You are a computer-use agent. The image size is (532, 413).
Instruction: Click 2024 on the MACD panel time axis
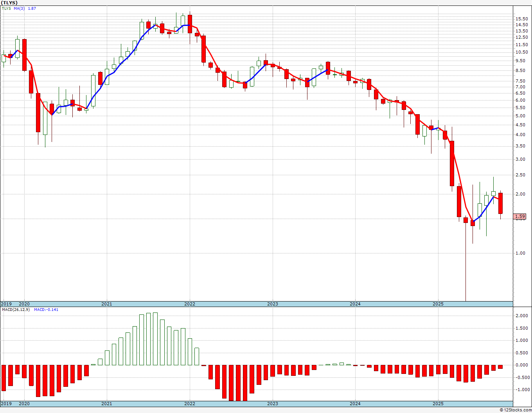tap(355, 404)
